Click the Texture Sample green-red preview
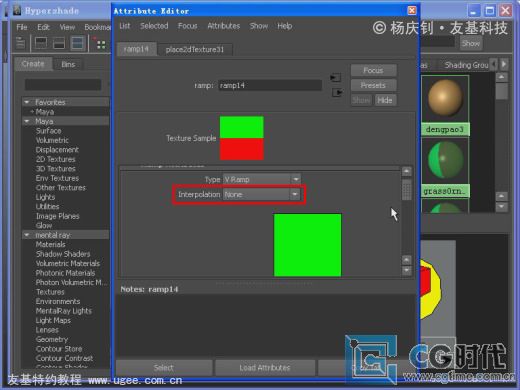The image size is (520, 390). [x=242, y=138]
